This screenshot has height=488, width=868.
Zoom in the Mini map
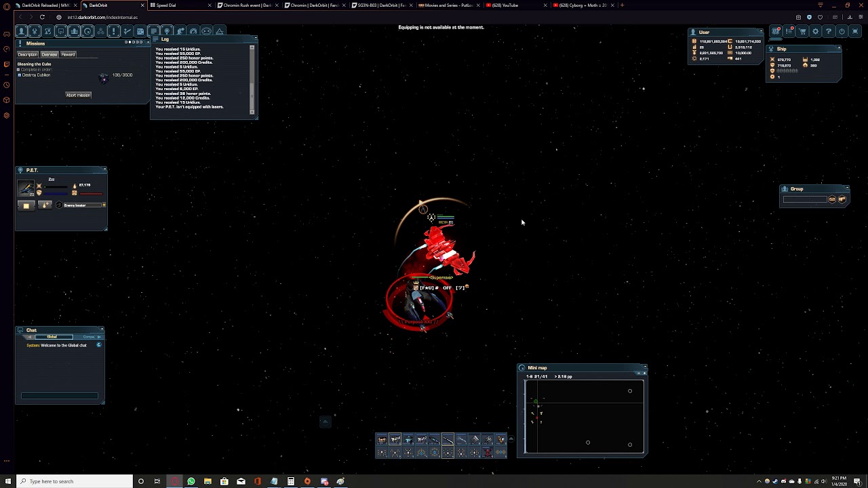[x=644, y=373]
